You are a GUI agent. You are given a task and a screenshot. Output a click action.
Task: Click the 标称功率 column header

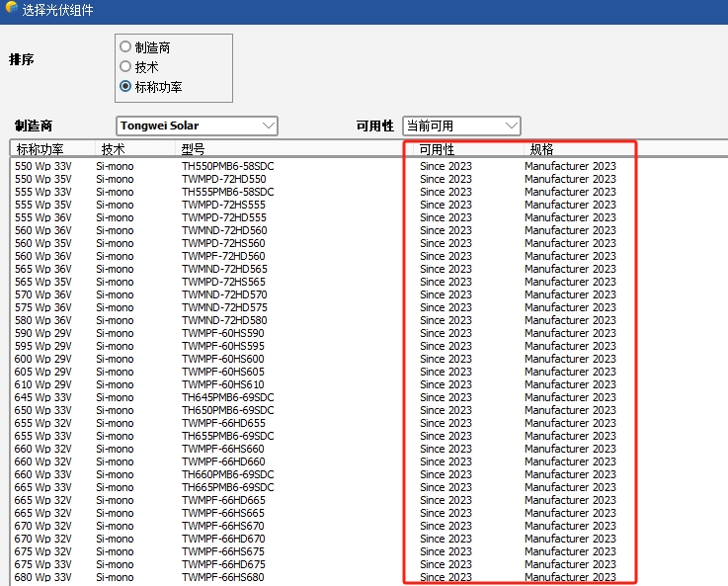click(40, 149)
